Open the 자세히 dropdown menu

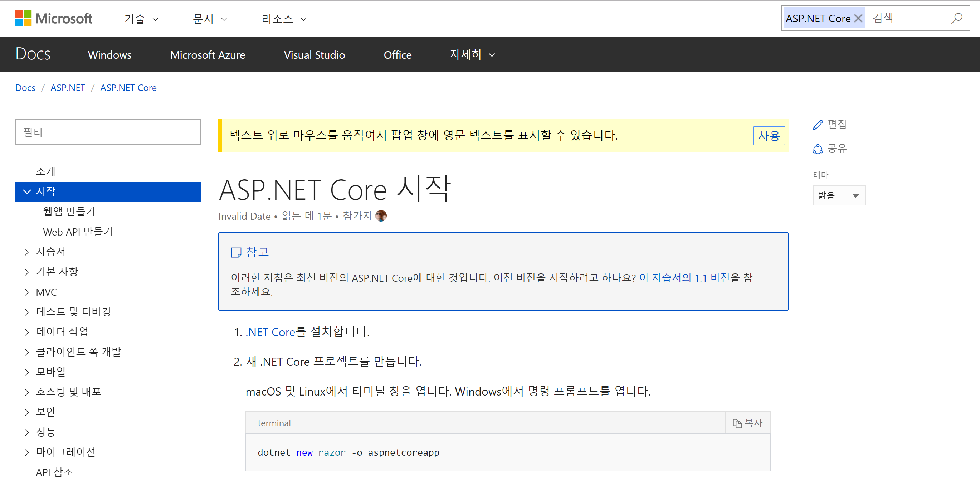coord(471,54)
